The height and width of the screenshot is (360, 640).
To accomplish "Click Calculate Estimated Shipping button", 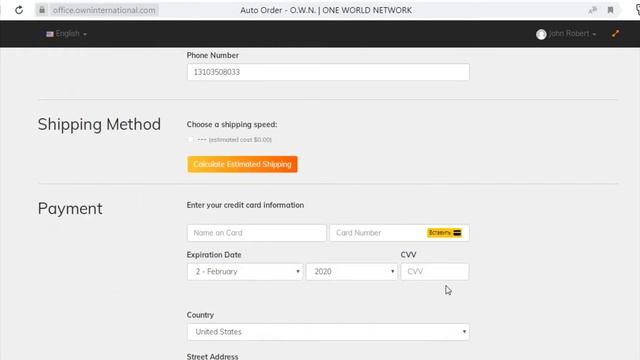I will 242,164.
